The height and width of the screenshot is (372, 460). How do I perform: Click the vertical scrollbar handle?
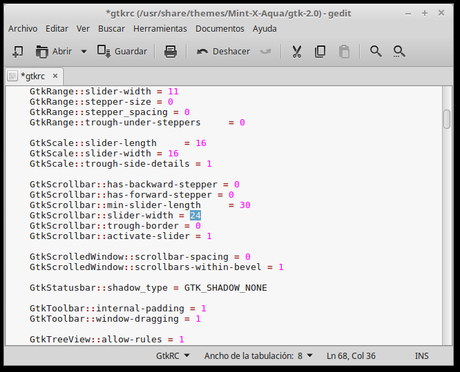(447, 119)
